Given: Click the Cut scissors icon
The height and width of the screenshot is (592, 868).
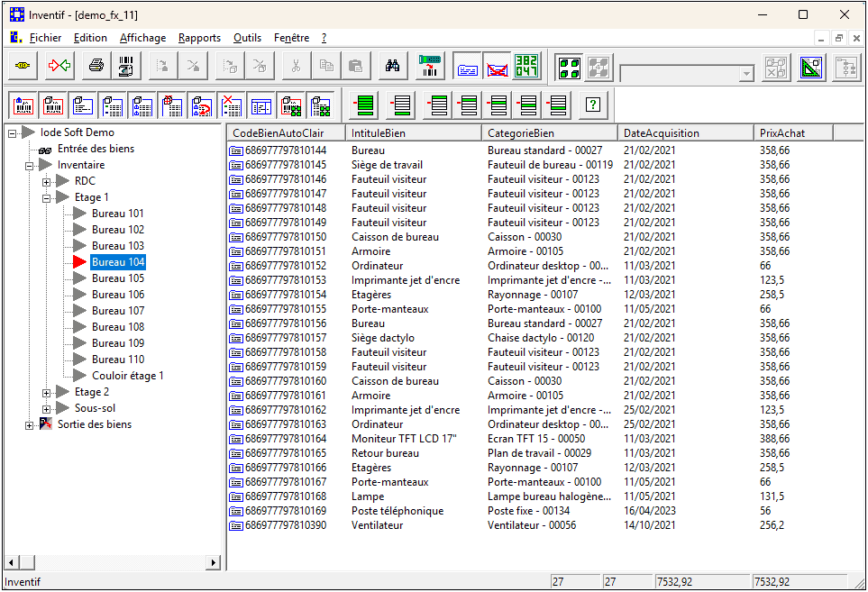Looking at the screenshot, I should [295, 66].
